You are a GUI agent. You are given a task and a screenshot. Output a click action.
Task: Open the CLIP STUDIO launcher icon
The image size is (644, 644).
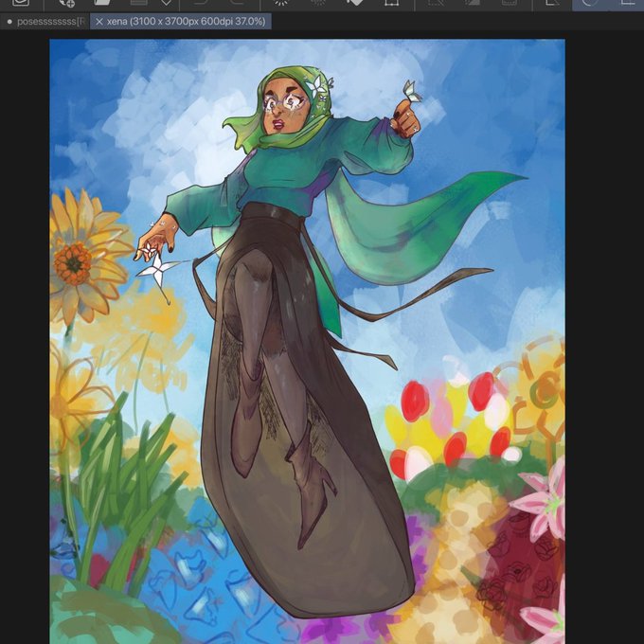pos(21,2)
